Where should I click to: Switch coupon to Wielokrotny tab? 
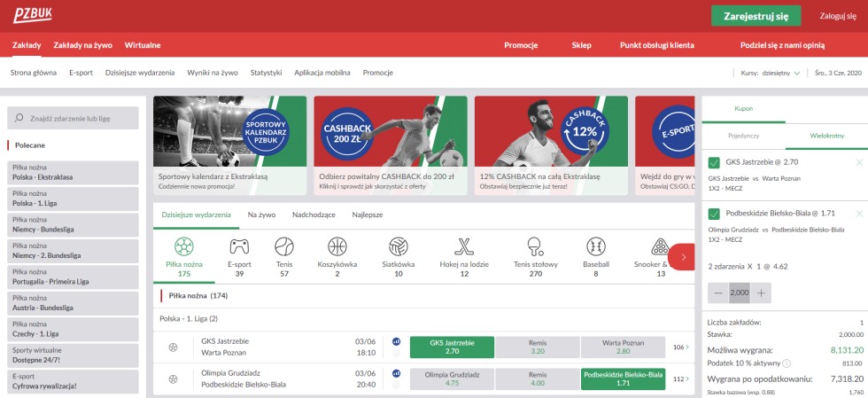click(x=827, y=136)
